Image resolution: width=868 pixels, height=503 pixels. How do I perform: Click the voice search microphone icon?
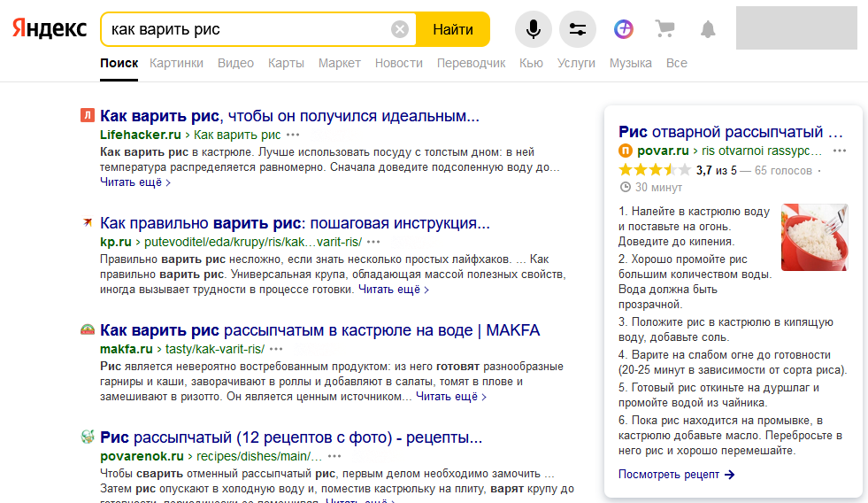[x=533, y=29]
